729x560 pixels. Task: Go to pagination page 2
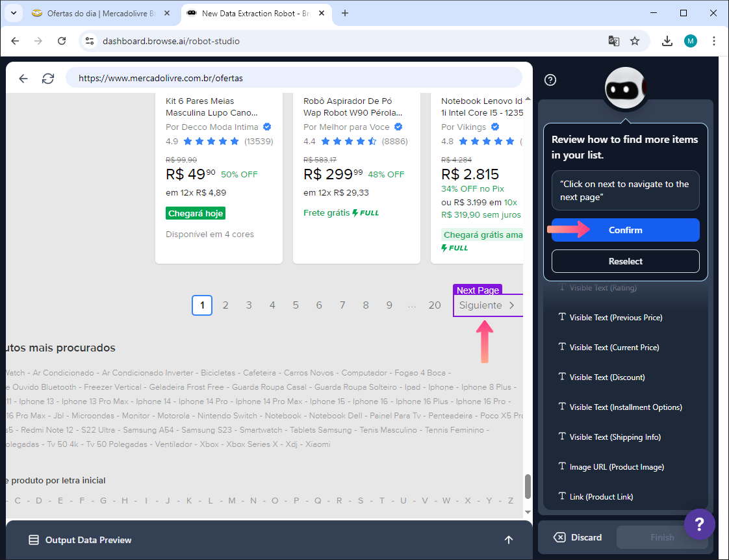225,305
